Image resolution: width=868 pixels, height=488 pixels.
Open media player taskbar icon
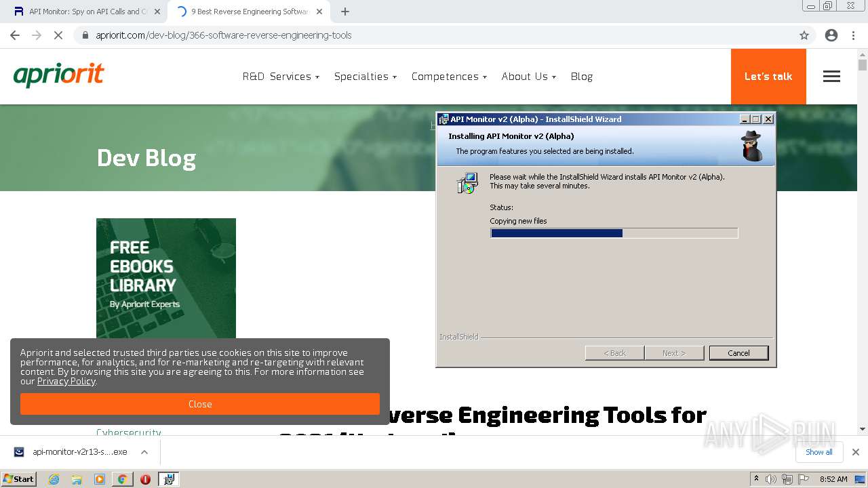tap(100, 479)
